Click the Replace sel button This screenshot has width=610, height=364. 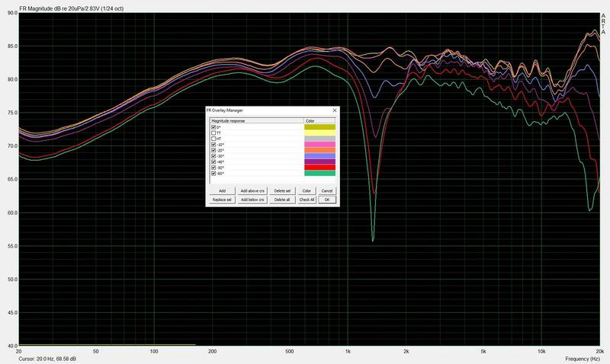tap(222, 200)
